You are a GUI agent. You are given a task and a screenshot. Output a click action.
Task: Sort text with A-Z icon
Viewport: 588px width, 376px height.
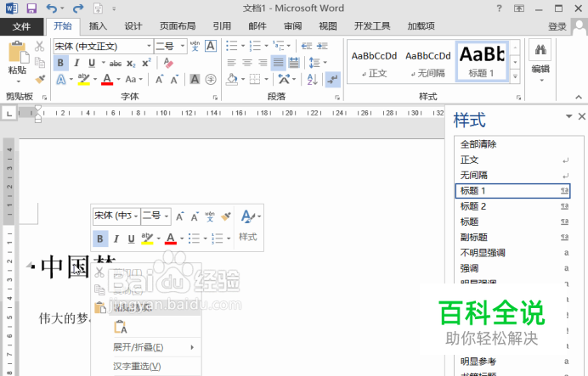(x=312, y=80)
